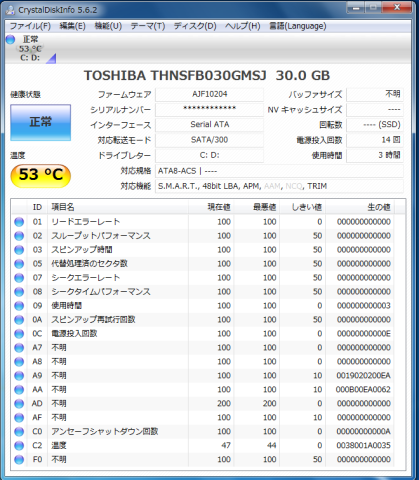
Task: Click status orb of row AD
Action: click(x=19, y=404)
